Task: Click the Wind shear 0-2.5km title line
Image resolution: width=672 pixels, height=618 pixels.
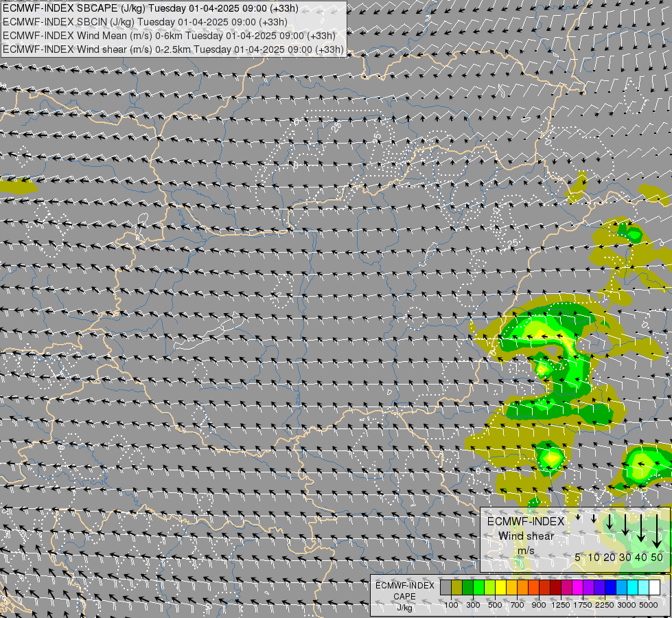Action: click(173, 49)
